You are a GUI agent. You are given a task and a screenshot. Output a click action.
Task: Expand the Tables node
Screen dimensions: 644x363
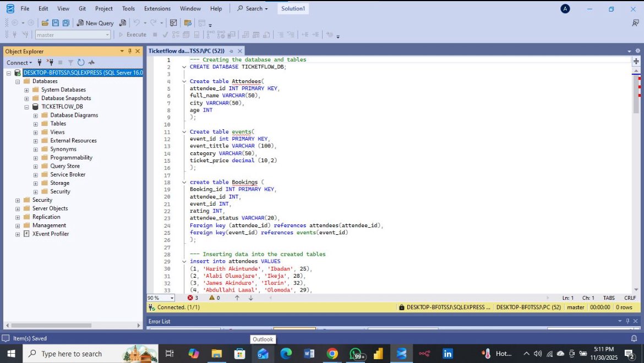[x=35, y=124]
